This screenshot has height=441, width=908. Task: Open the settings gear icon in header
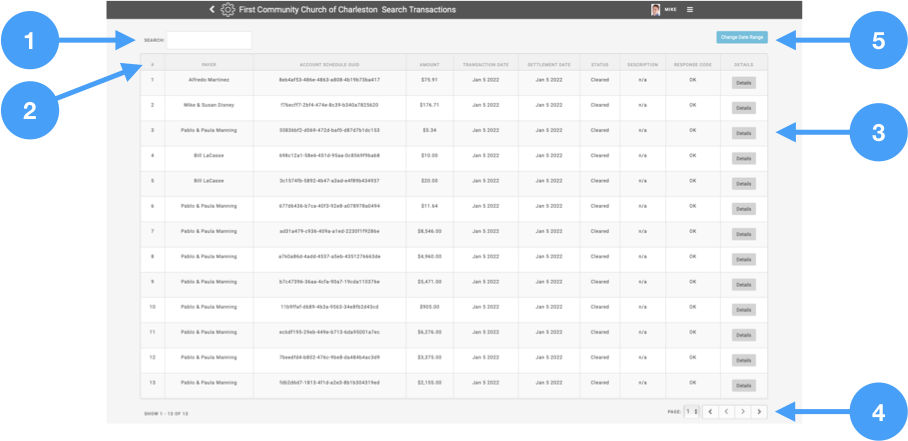tap(227, 9)
